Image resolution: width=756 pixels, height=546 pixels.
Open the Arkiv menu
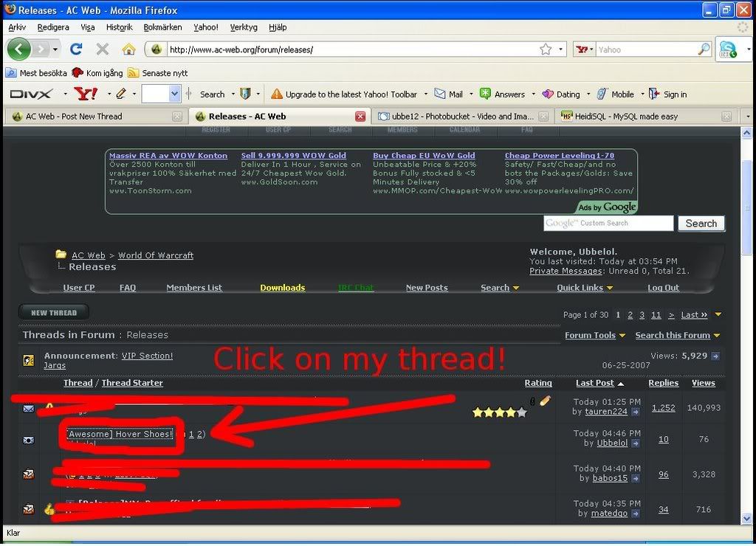click(x=17, y=27)
